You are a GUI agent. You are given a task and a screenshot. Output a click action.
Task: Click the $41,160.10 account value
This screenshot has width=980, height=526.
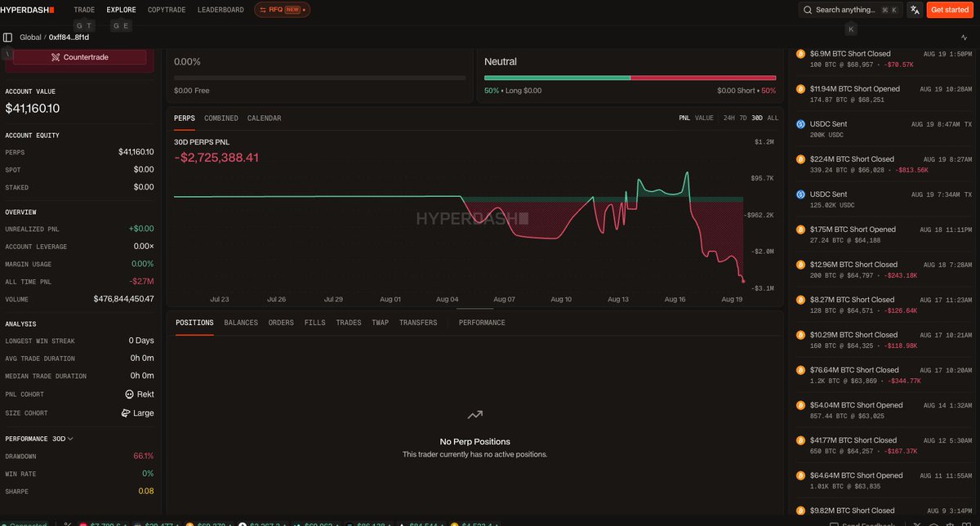tap(33, 108)
